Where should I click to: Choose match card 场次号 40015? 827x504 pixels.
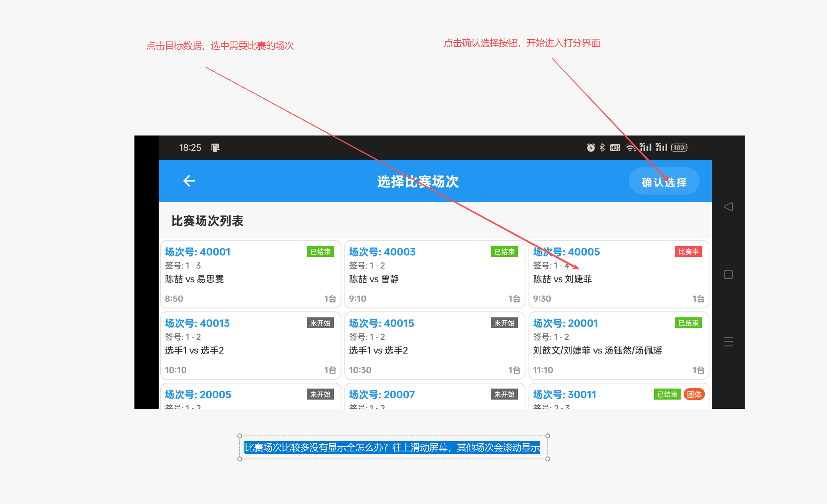point(434,345)
